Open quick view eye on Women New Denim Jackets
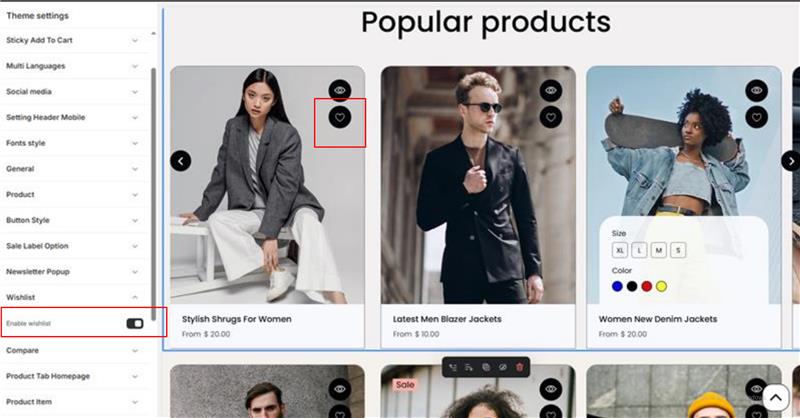This screenshot has width=800, height=418. tap(757, 91)
